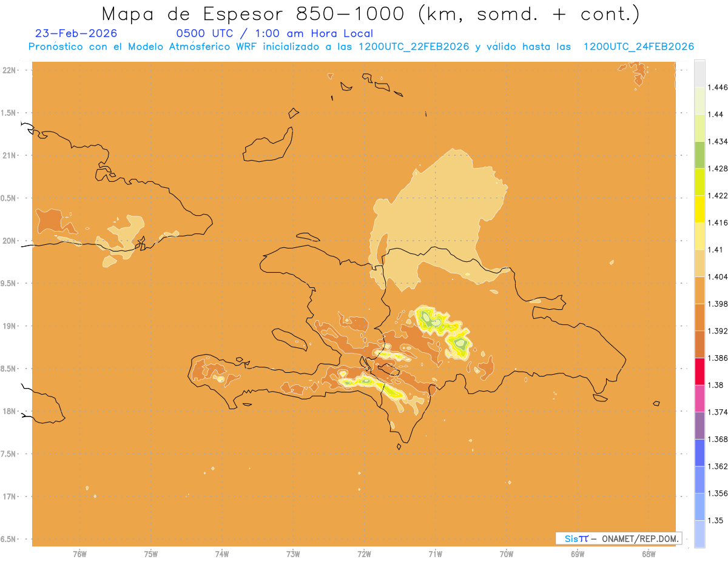Click the red legend swatch between 1.38 and 1.386
This screenshot has height=562, width=728.
pyautogui.click(x=699, y=372)
